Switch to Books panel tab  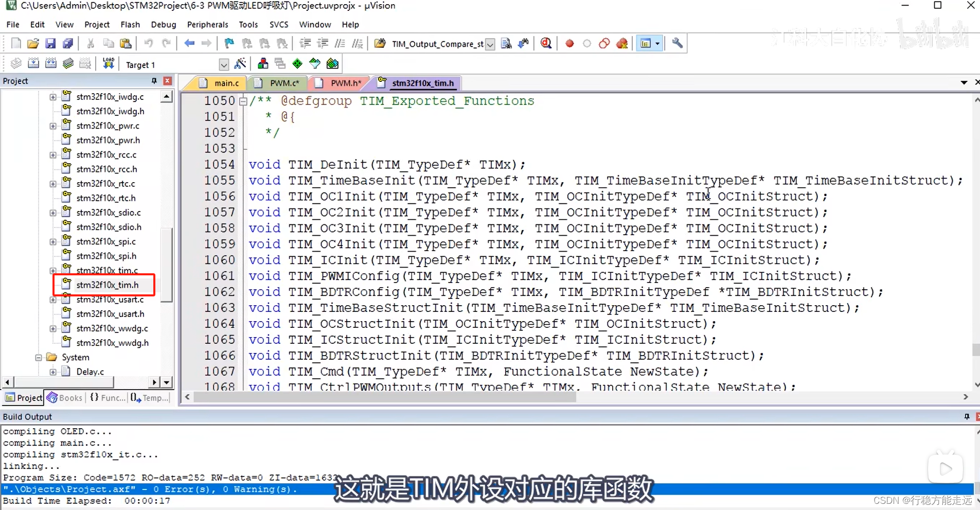(x=65, y=398)
